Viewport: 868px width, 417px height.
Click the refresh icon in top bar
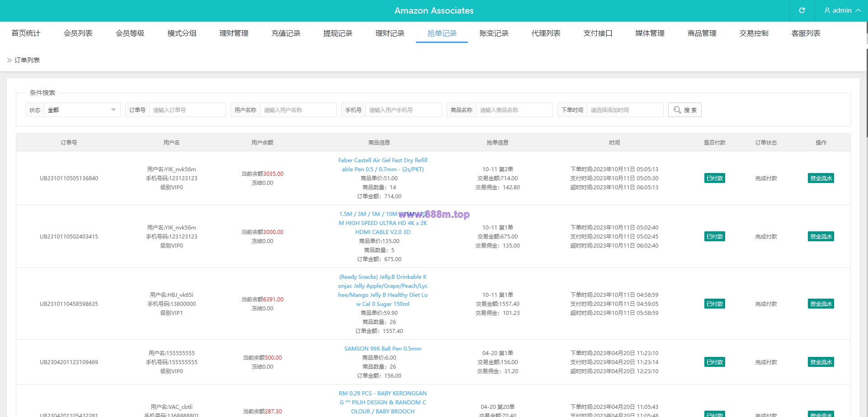click(x=802, y=10)
